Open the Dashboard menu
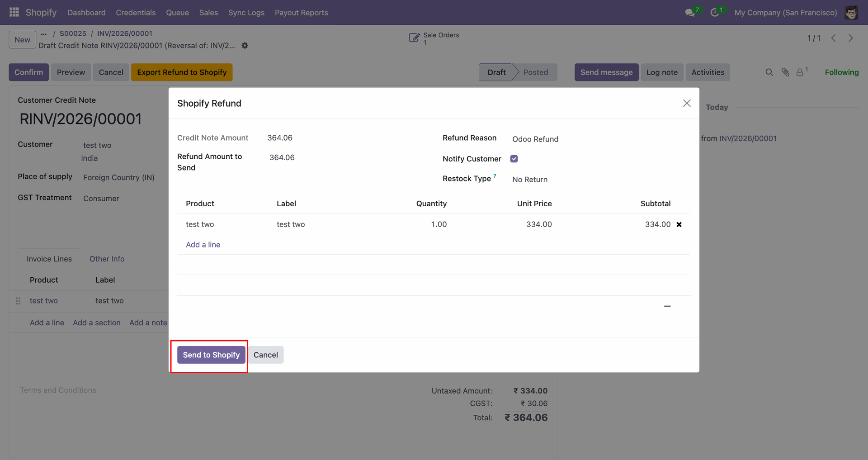868x460 pixels. [x=86, y=13]
